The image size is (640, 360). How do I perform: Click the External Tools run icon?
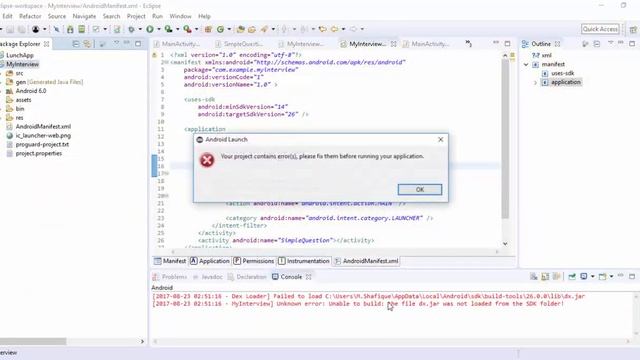tap(187, 29)
